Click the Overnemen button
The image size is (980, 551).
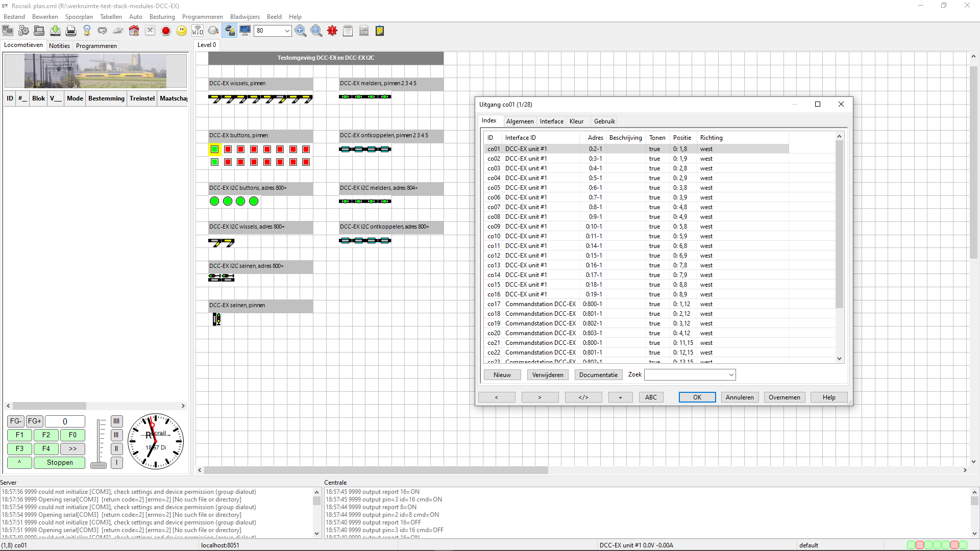tap(784, 397)
